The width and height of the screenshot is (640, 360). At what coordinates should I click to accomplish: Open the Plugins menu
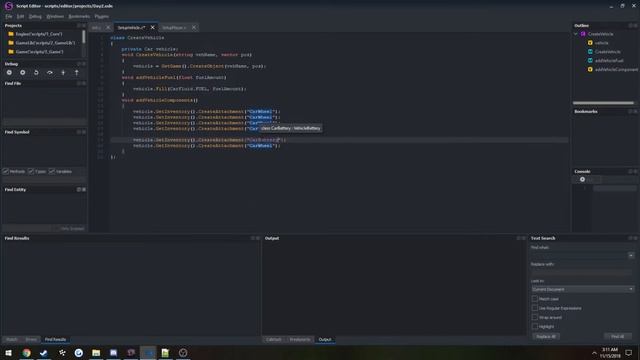click(102, 16)
